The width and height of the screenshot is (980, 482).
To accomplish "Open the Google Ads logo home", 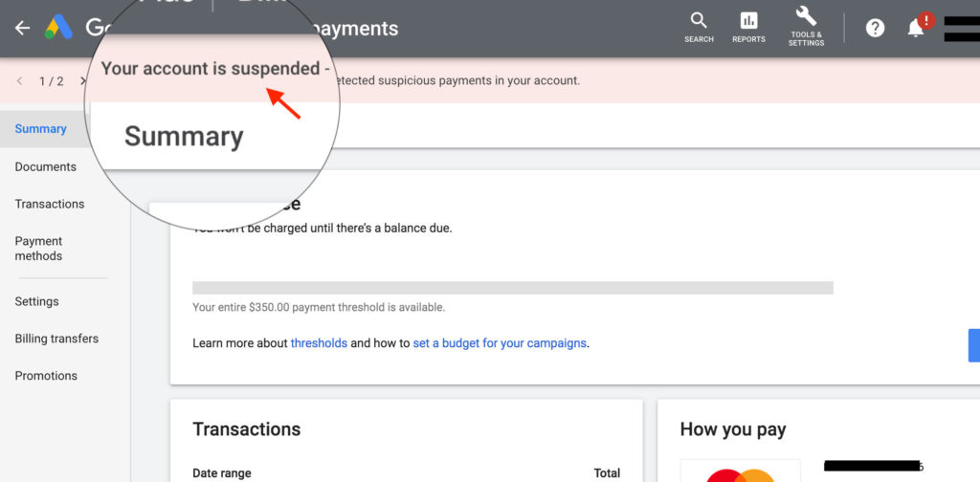I will pos(58,28).
